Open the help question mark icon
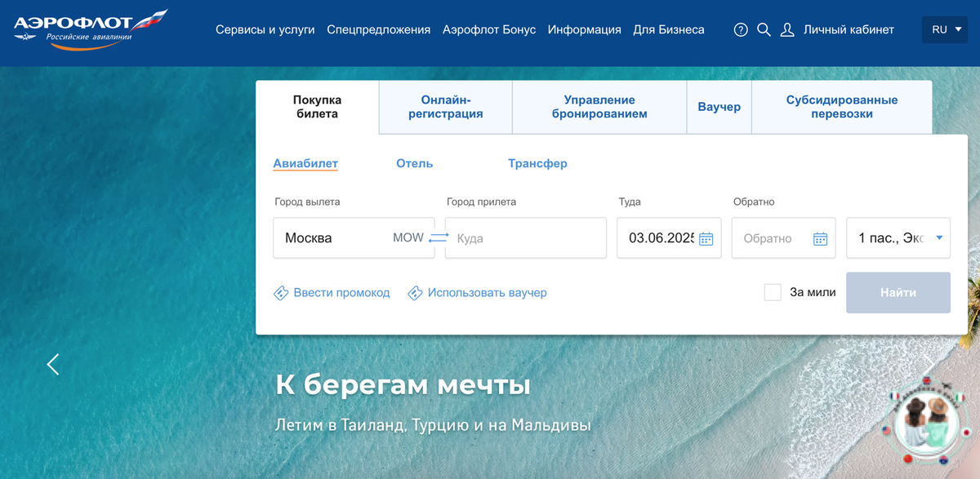The image size is (980, 479). point(740,29)
